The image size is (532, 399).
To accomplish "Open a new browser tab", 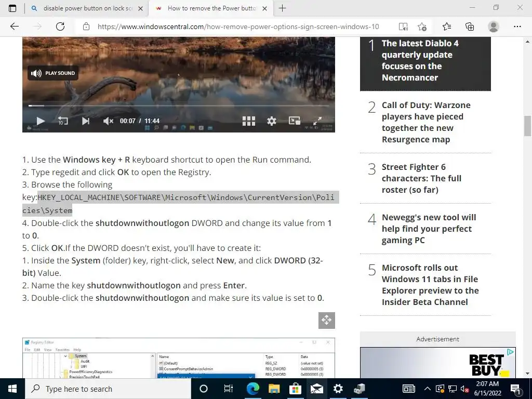I will 282,8.
